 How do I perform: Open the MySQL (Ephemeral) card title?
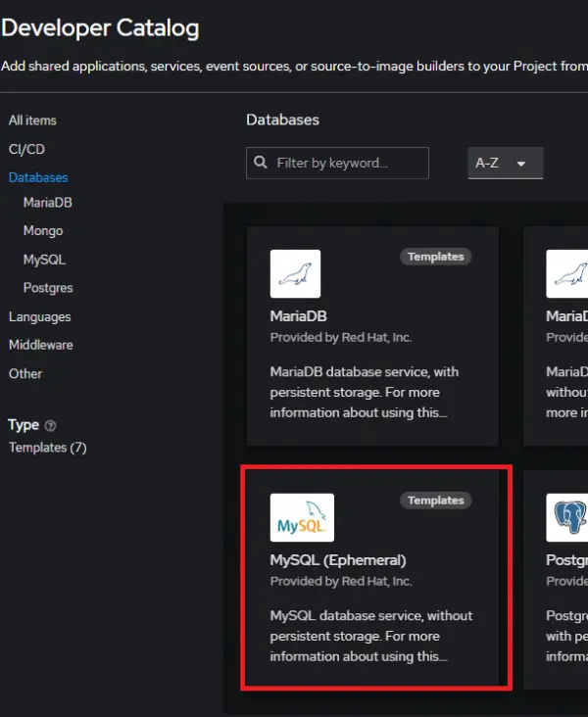pos(338,560)
